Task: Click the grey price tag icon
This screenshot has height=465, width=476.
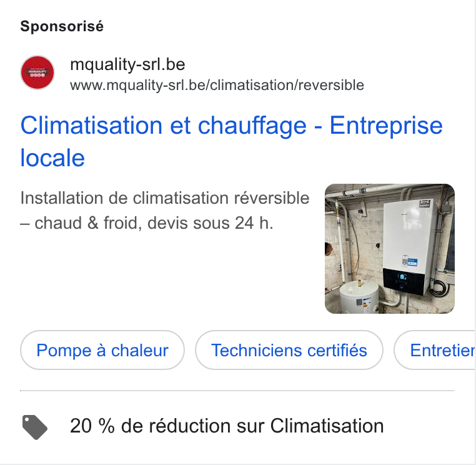Action: (35, 427)
